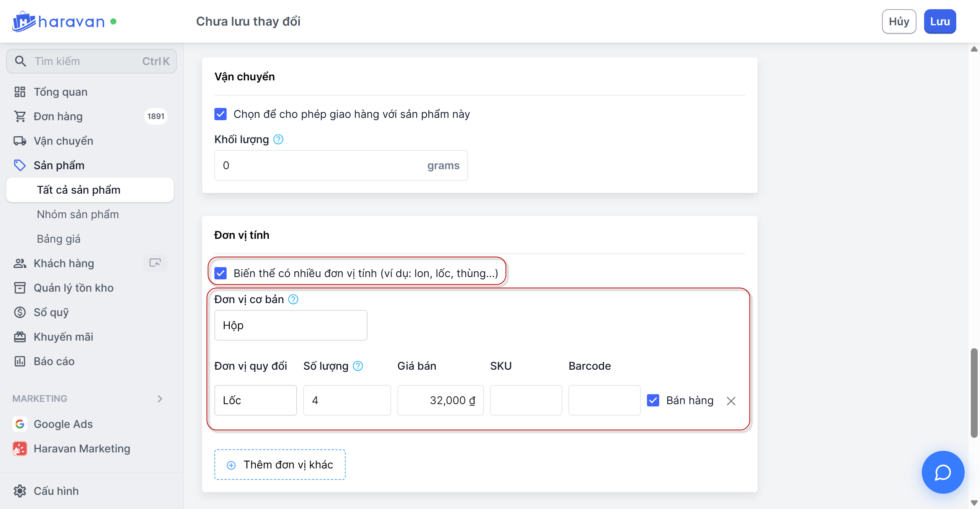Click the Haravan logo icon

coord(23,21)
